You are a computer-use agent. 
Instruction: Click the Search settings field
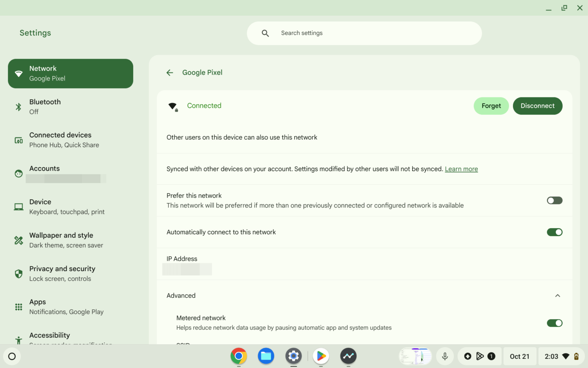tap(364, 33)
